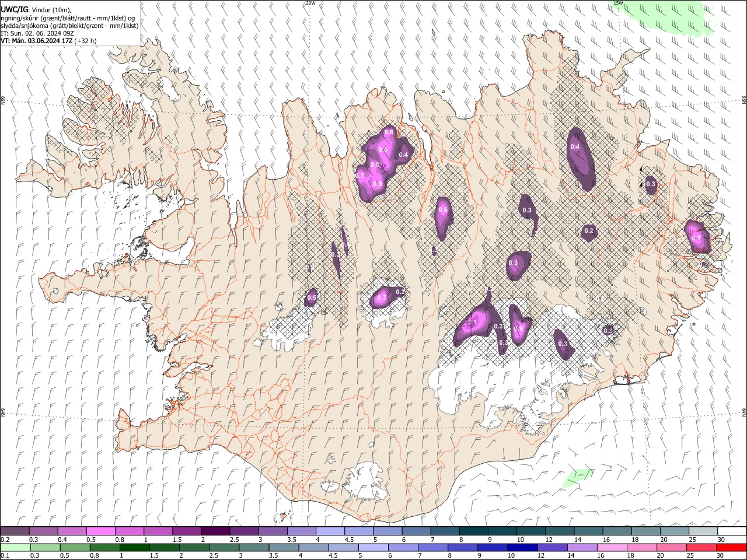Click the VT valid time line in header
Screen dimensions: 747x560
click(49, 41)
